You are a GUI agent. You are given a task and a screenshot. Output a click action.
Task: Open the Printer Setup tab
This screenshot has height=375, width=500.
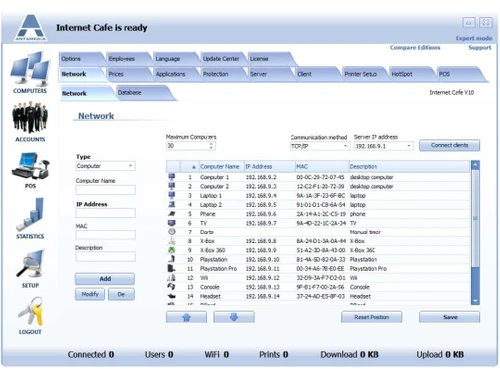click(363, 74)
